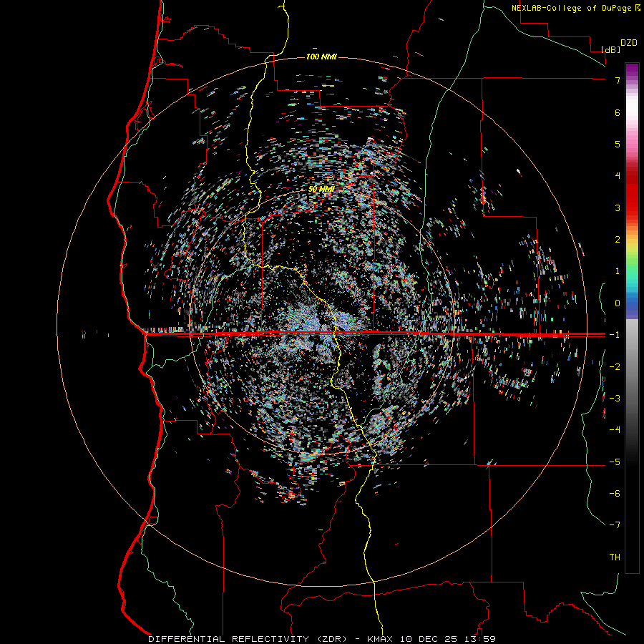Click the -5 color scale tick label
Viewport: 644px width, 644px height.
pyautogui.click(x=615, y=462)
